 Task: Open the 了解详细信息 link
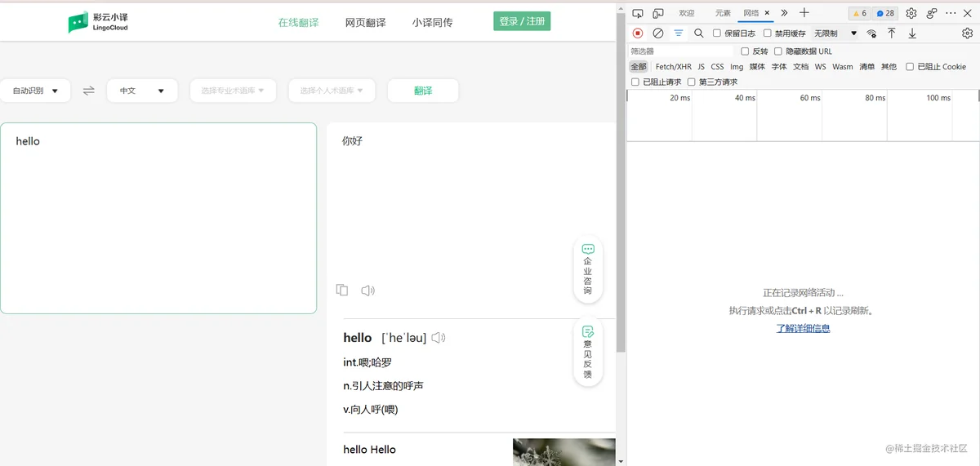pos(803,328)
